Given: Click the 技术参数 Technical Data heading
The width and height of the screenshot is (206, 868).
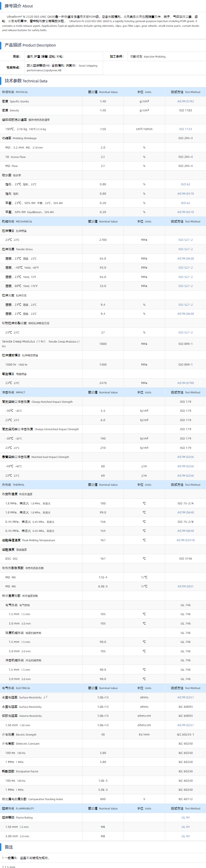Looking at the screenshot, I should click(26, 81).
